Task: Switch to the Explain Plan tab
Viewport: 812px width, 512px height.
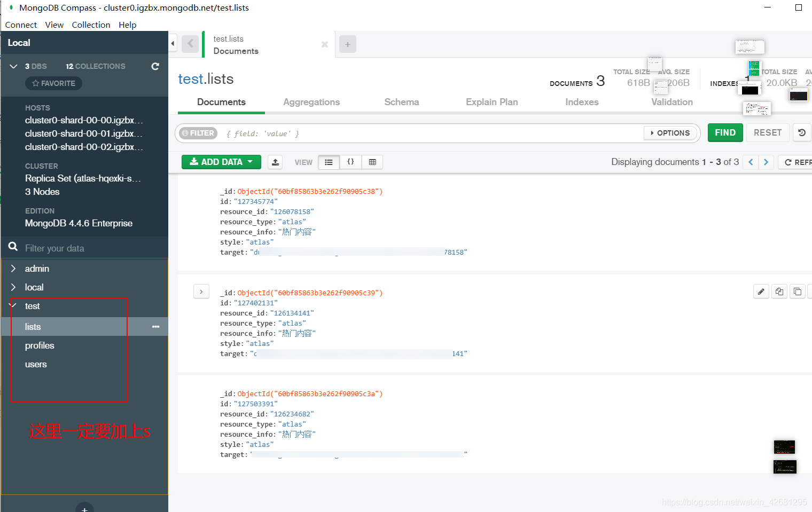Action: pyautogui.click(x=492, y=102)
